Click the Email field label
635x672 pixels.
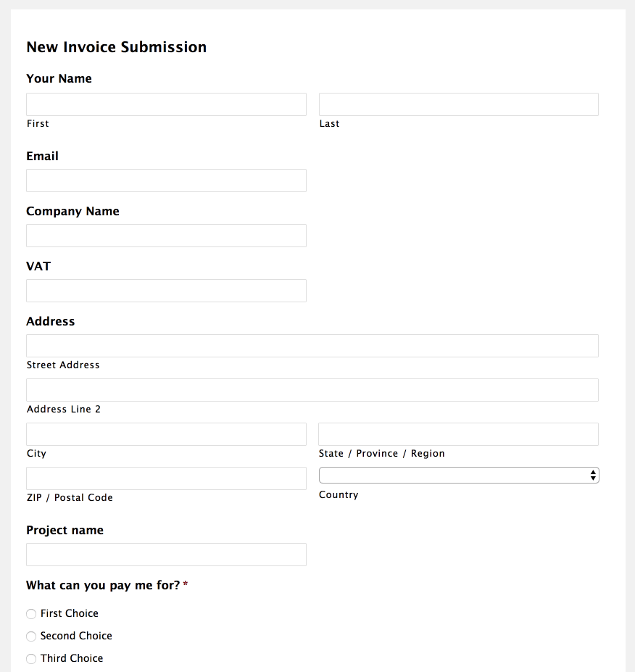42,156
